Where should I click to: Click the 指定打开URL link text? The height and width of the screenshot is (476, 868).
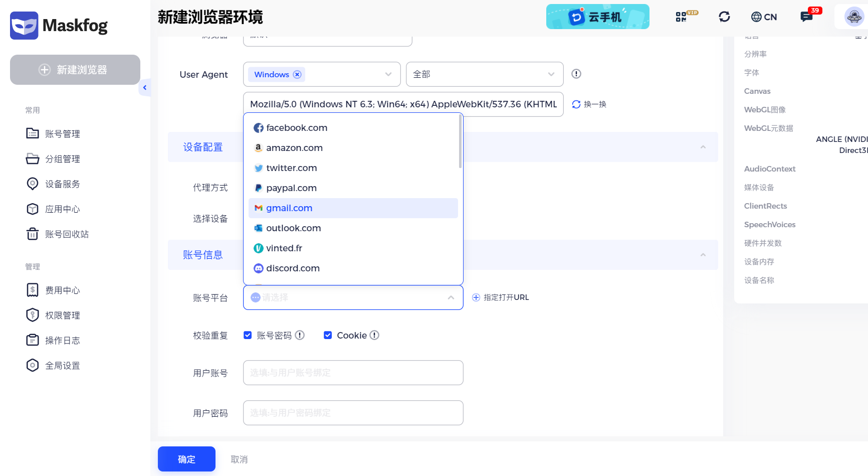coord(506,297)
